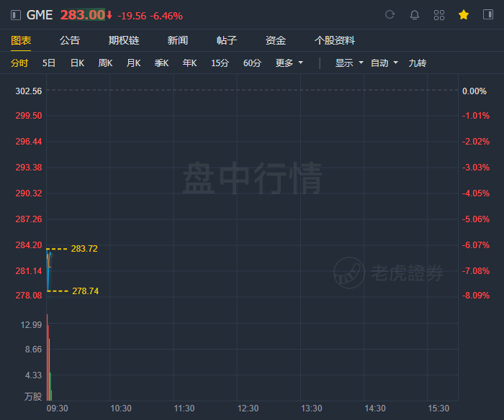Switch chart to 年K candlesticks
The image size is (504, 420).
click(189, 63)
